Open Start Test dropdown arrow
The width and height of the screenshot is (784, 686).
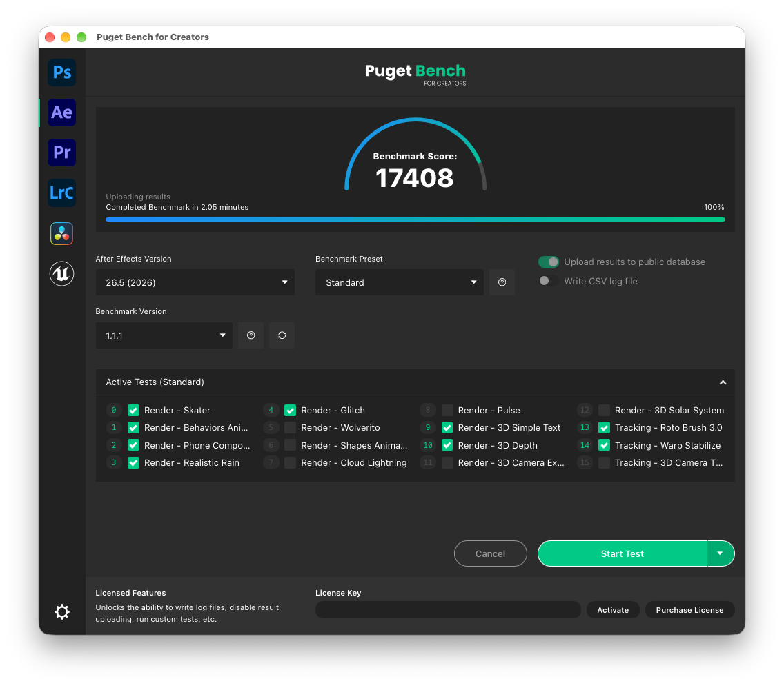pyautogui.click(x=721, y=553)
